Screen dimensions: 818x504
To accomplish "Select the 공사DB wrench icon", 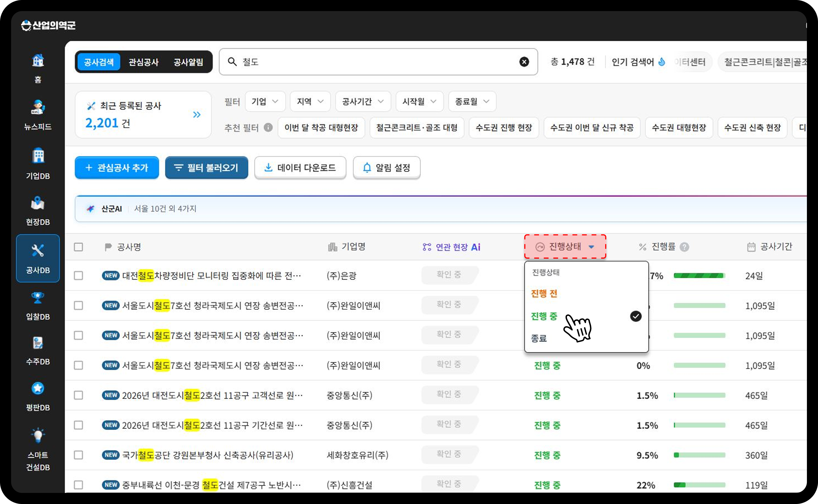I will point(38,250).
